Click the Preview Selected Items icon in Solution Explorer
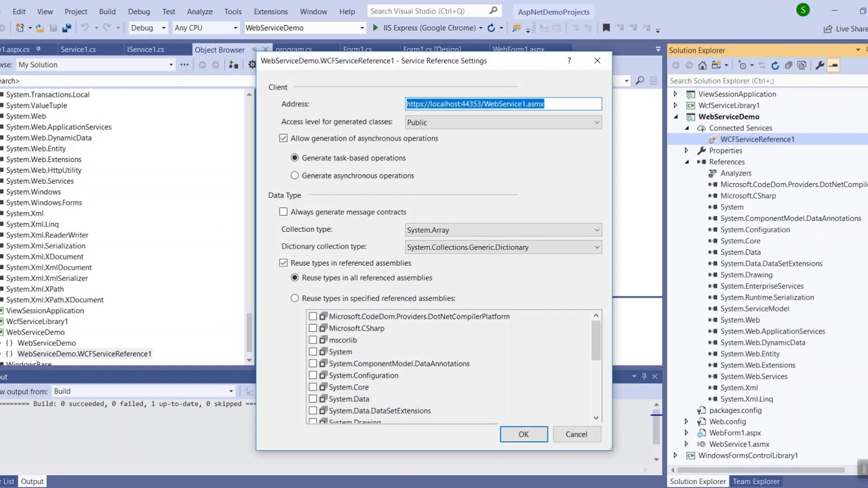Image resolution: width=868 pixels, height=488 pixels. click(833, 65)
